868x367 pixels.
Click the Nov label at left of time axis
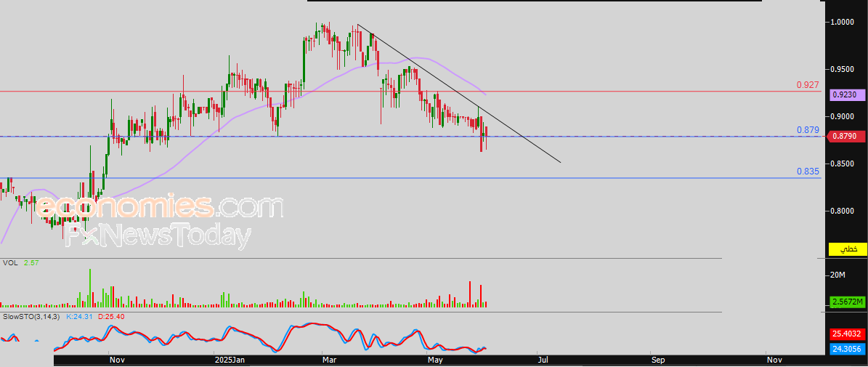[x=117, y=360]
